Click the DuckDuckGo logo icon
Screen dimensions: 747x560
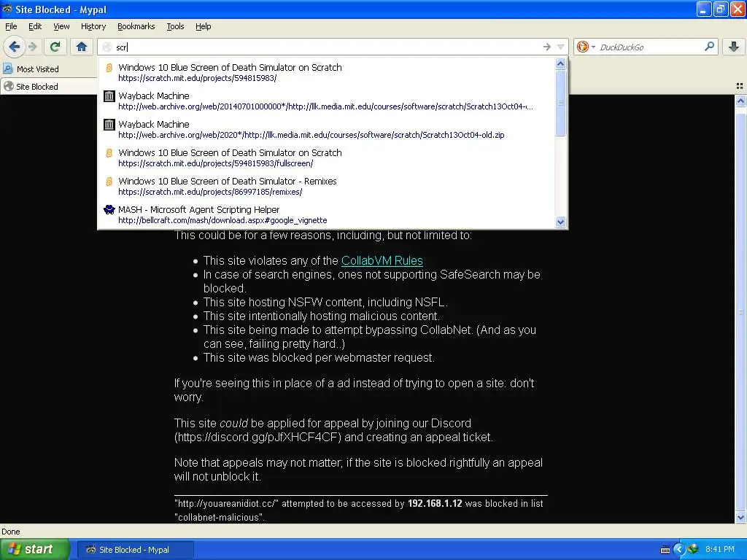(x=582, y=47)
